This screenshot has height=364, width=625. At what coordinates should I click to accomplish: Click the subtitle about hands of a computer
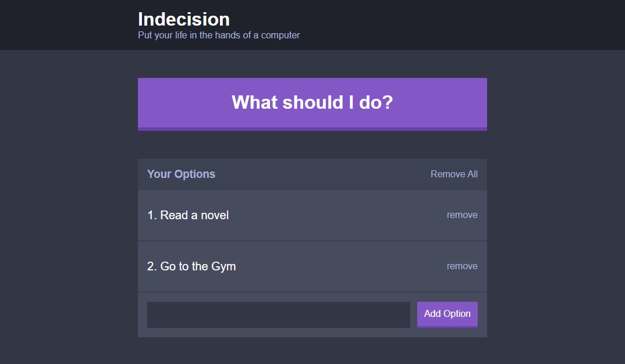tap(219, 35)
